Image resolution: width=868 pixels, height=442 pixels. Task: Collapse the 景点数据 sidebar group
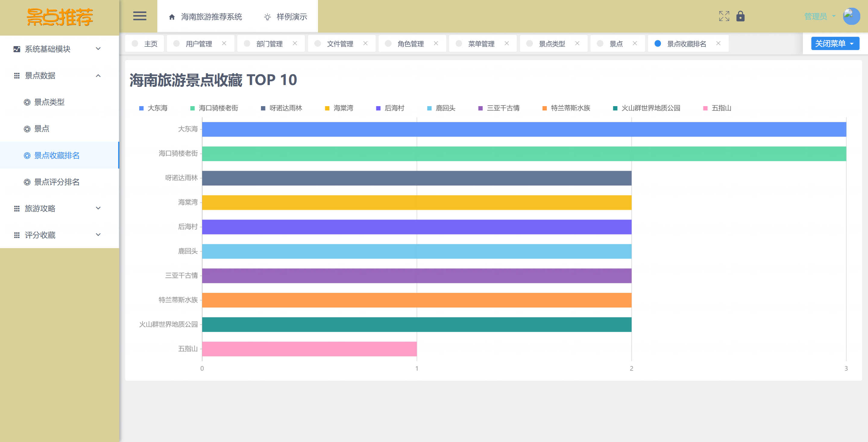point(57,75)
